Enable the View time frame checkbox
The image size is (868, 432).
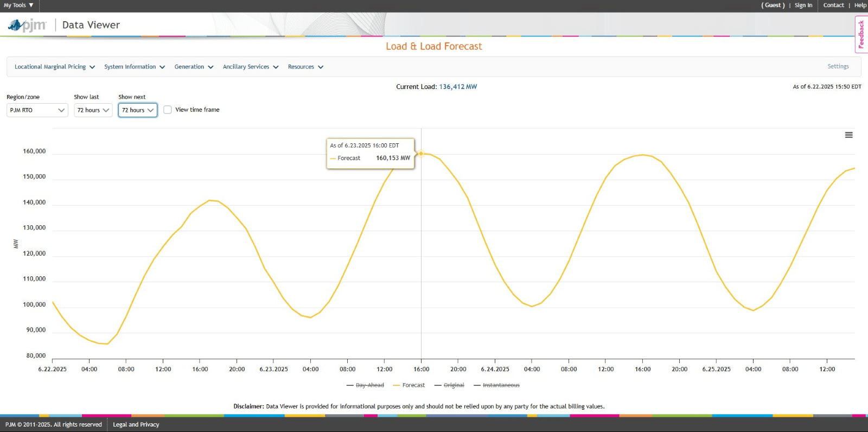(168, 110)
